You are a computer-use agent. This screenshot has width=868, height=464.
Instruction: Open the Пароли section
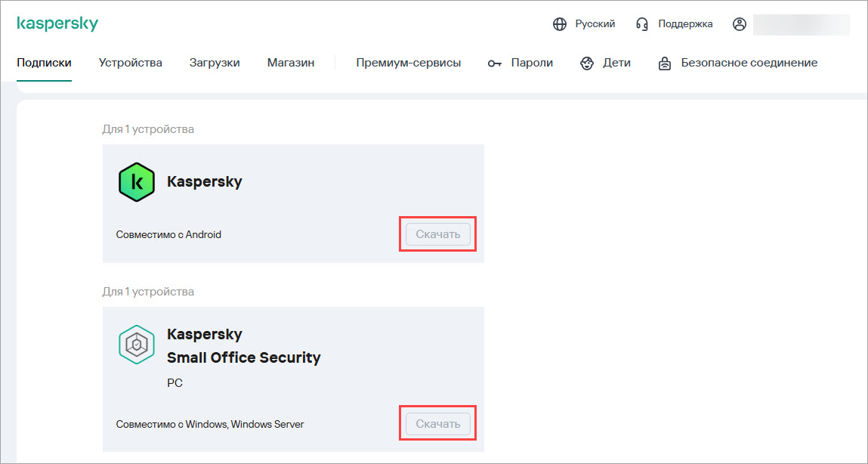click(532, 63)
